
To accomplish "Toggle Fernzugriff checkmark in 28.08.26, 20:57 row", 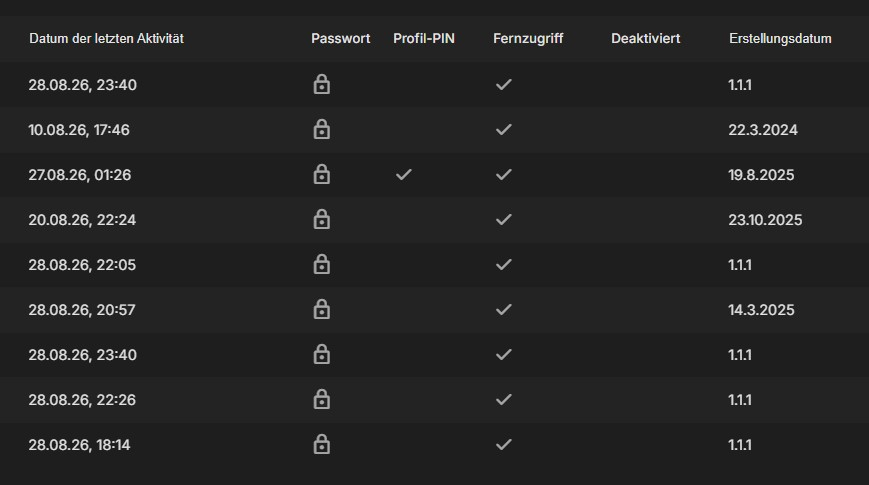I will 503,309.
